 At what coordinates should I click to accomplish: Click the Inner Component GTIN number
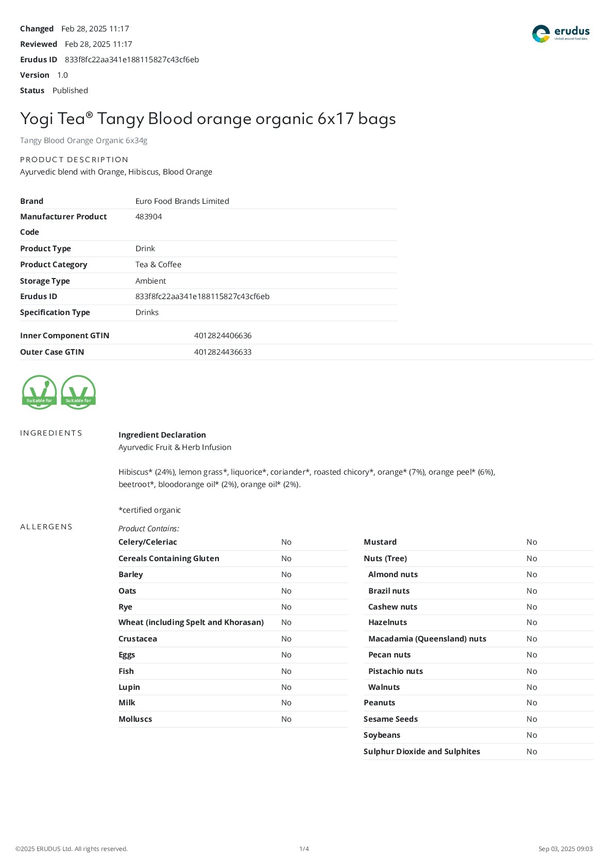223,336
